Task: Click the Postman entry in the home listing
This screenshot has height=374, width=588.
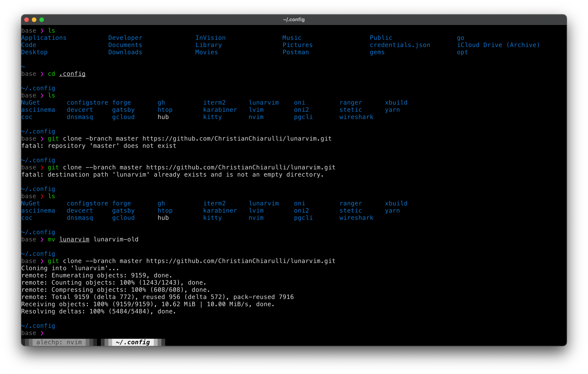Action: (x=296, y=52)
